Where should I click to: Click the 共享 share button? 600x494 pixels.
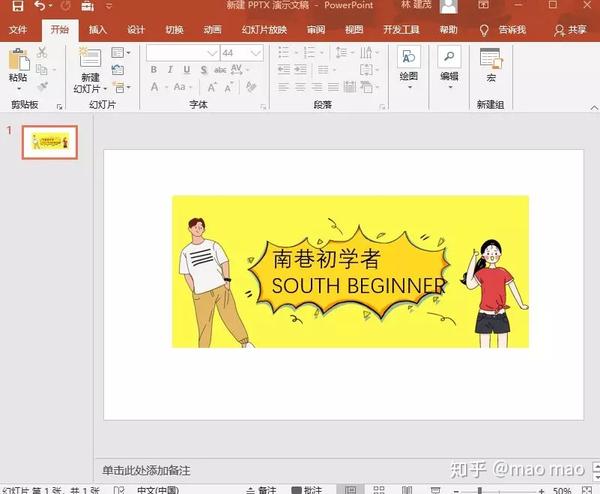[x=570, y=30]
